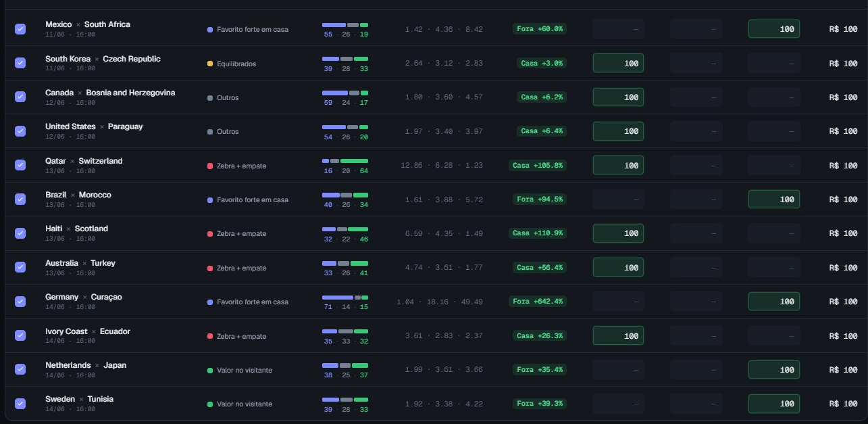Focus the 100 stake field in the Canada row
Image resolution: width=868 pixels, height=424 pixels.
(x=618, y=97)
